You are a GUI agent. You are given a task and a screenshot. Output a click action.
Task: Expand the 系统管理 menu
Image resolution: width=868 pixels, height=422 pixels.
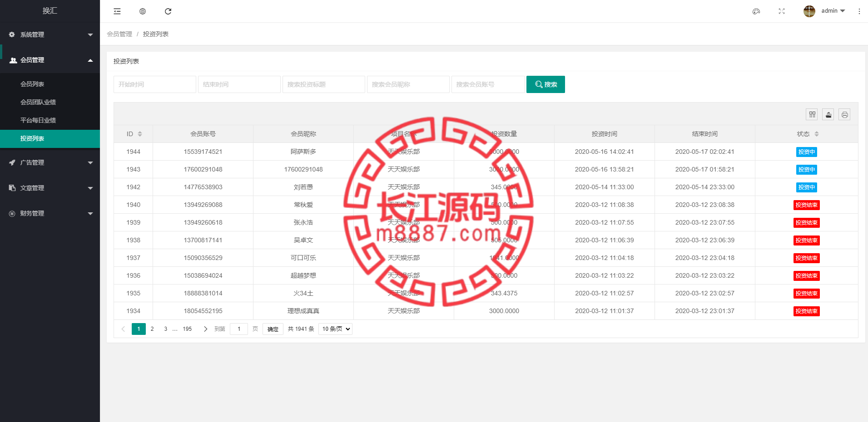pyautogui.click(x=90, y=35)
